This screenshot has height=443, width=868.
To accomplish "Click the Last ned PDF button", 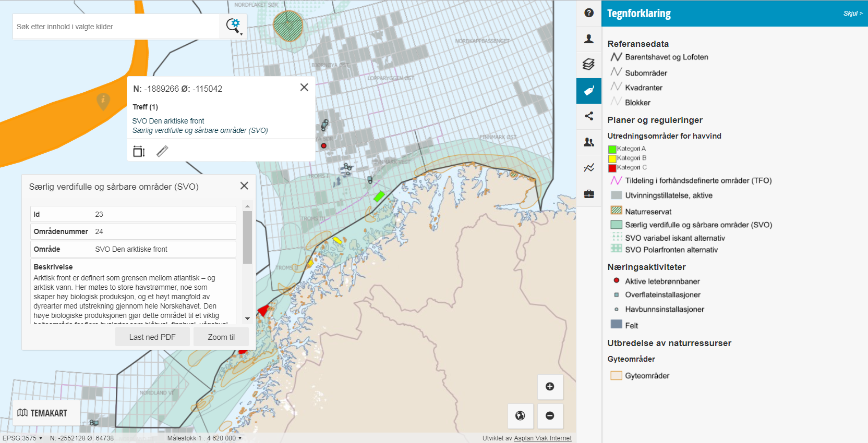I will (152, 337).
